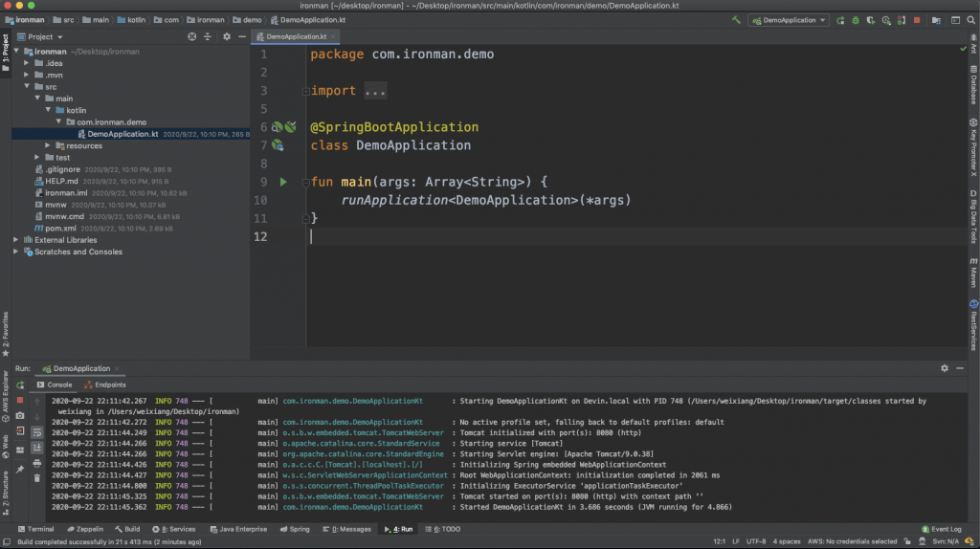Click the Search Everywhere magnifier icon
The height and width of the screenshot is (549, 980).
[970, 20]
